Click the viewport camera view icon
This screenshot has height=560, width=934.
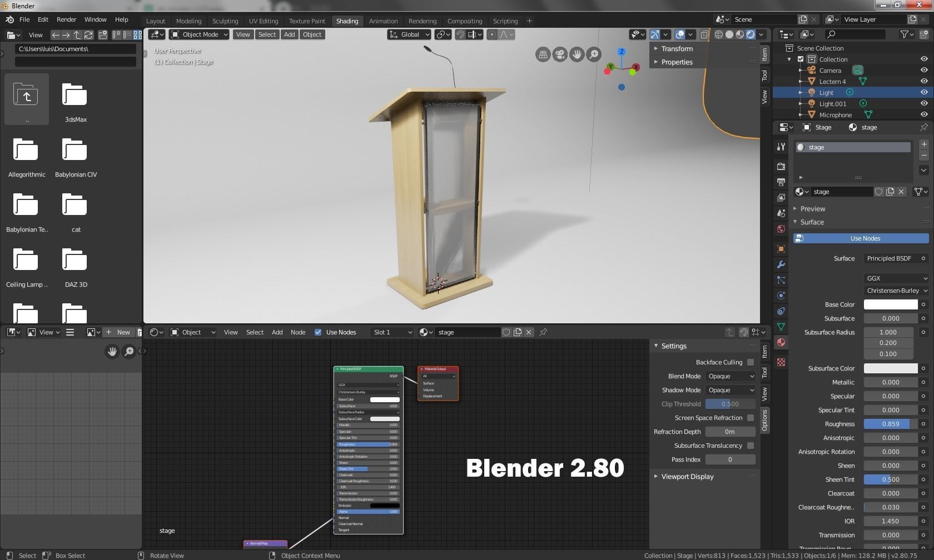click(x=560, y=54)
